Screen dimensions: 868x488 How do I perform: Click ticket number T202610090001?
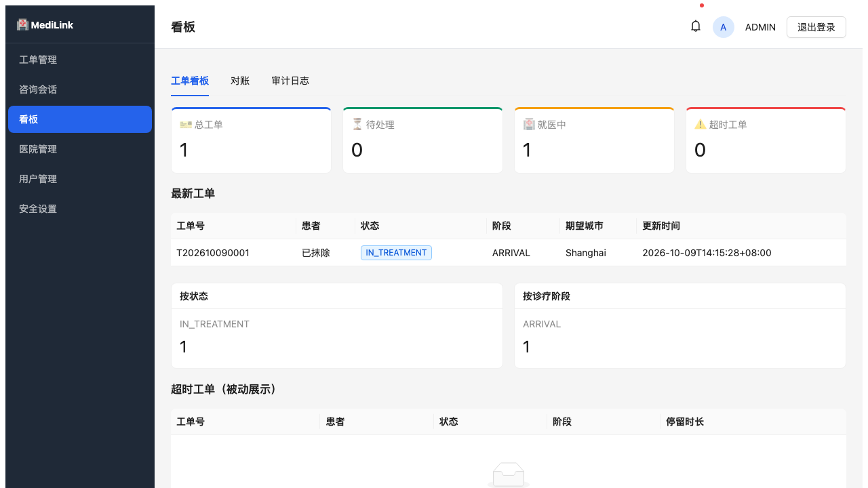coord(213,253)
